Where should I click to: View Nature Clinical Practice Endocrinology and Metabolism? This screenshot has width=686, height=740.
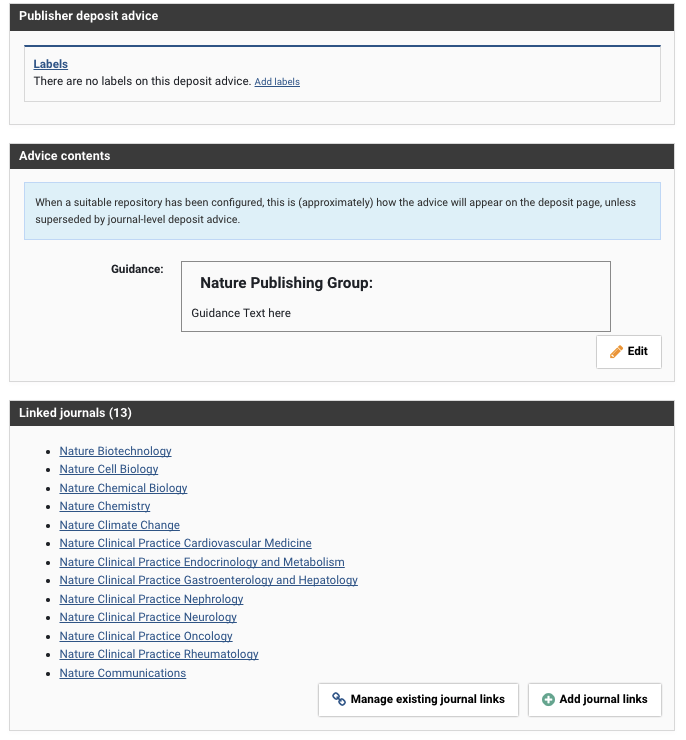click(202, 562)
